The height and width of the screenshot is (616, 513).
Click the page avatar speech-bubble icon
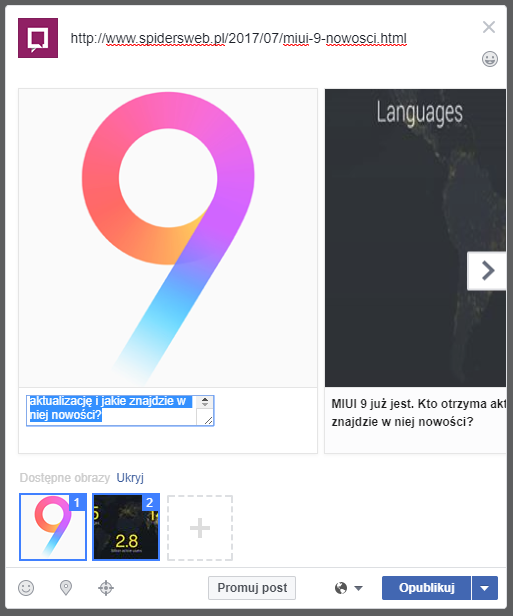(38, 38)
